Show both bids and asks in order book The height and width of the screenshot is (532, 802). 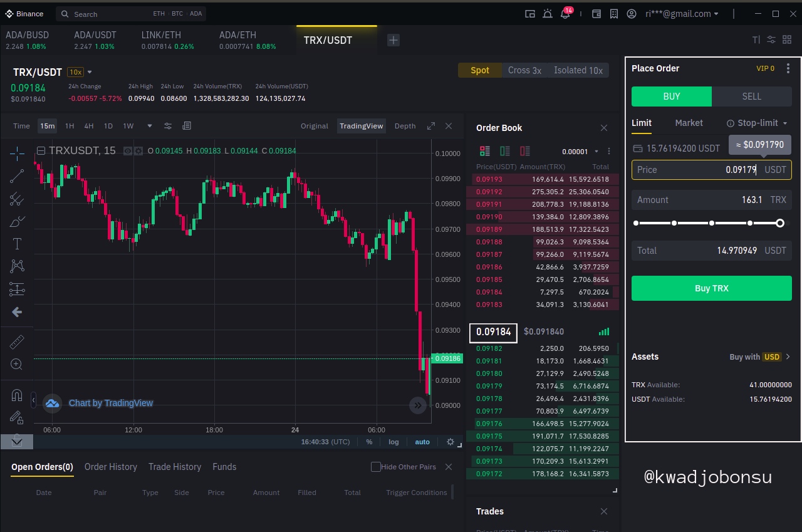(x=485, y=151)
